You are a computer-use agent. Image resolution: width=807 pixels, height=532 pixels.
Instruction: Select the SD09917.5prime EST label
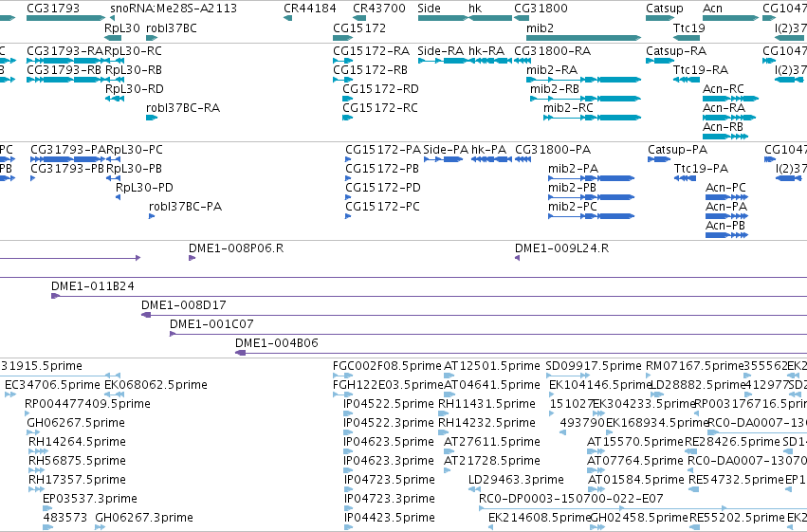pyautogui.click(x=594, y=366)
